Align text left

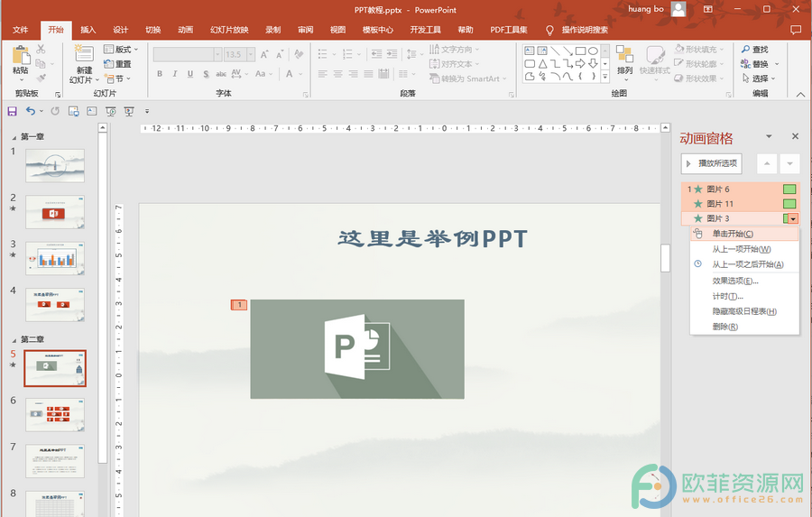tap(323, 74)
